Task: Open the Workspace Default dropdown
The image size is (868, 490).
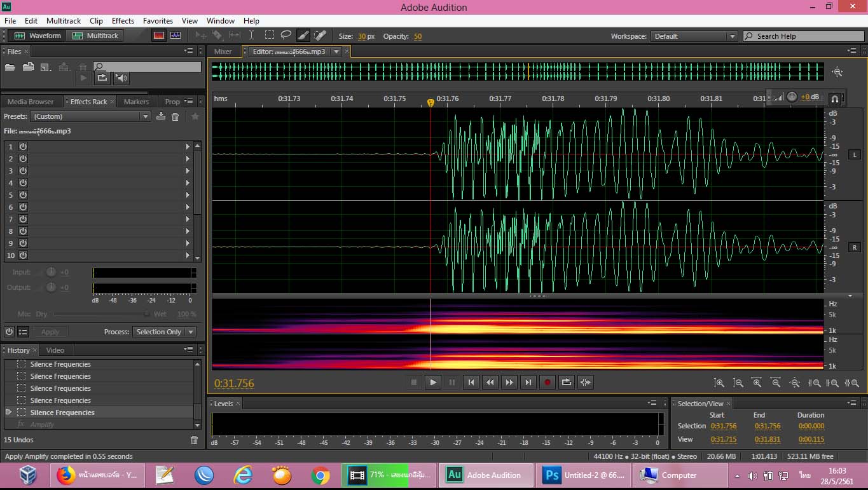Action: [694, 36]
